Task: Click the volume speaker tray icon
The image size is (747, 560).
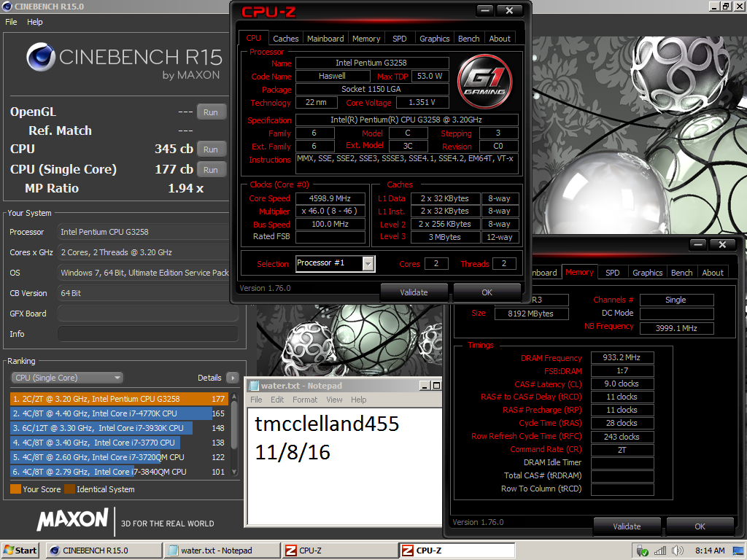Action: tap(677, 551)
